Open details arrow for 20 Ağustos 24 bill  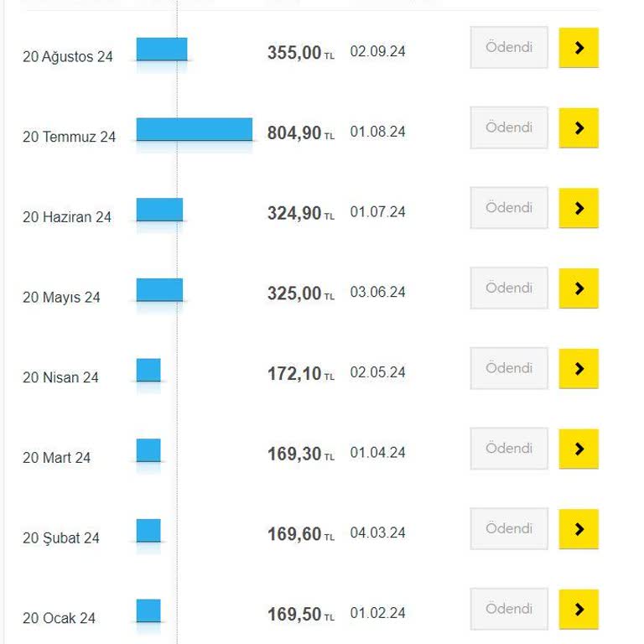click(579, 48)
